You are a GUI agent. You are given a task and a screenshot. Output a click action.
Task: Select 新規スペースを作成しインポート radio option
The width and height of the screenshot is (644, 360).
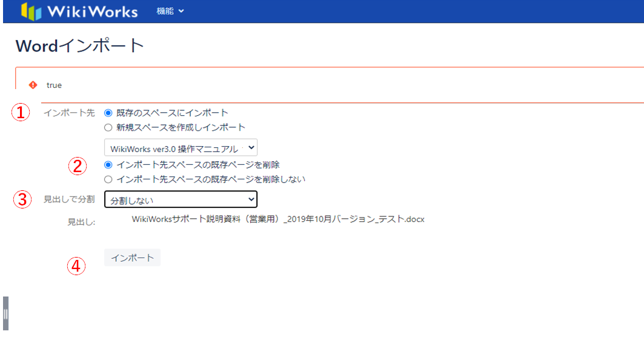tap(108, 127)
